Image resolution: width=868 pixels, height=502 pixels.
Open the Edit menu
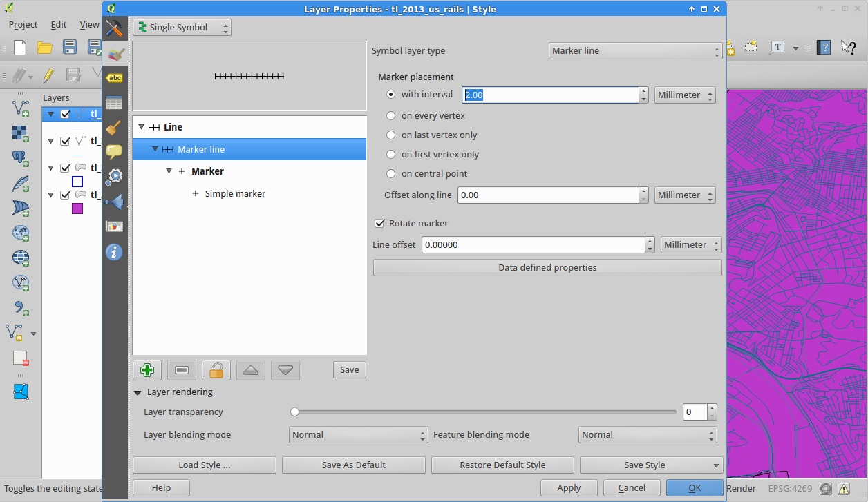click(59, 24)
